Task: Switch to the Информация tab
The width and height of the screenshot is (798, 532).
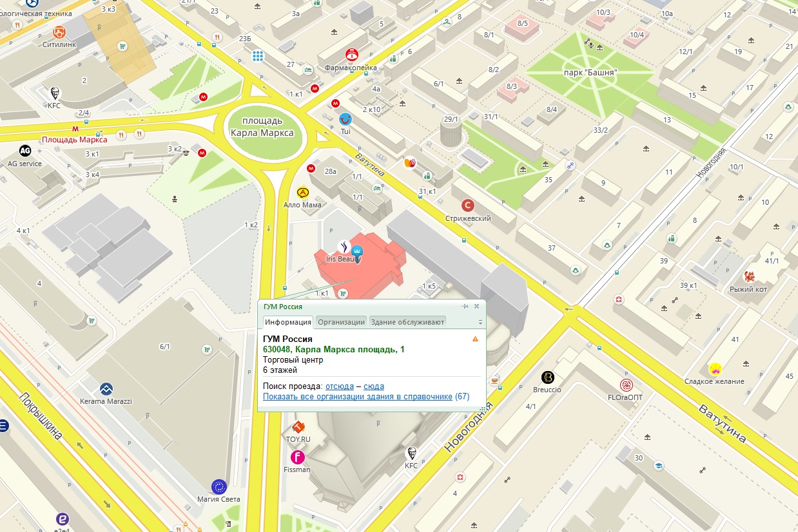Action: tap(288, 322)
